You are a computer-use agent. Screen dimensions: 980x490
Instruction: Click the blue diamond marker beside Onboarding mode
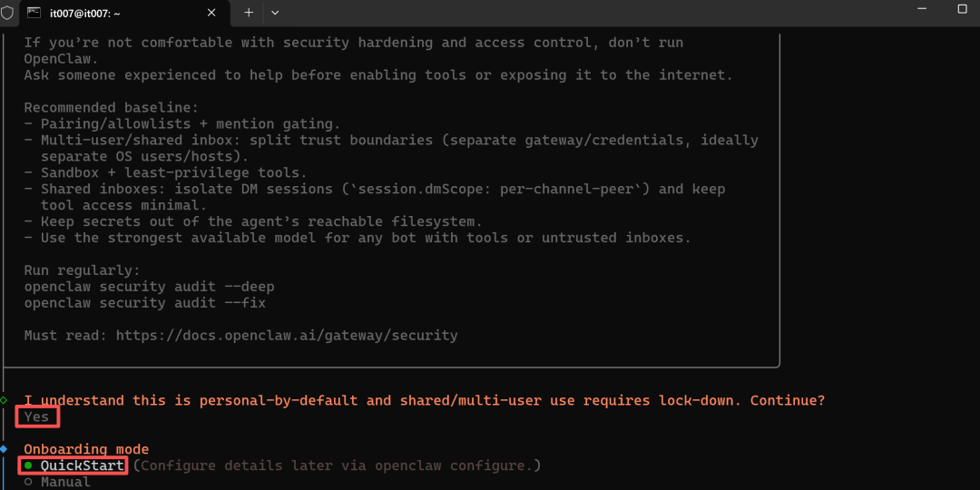click(4, 449)
